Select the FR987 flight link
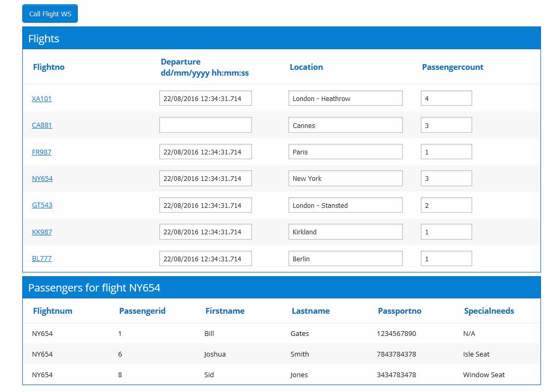The width and height of the screenshot is (550, 392). [x=42, y=152]
